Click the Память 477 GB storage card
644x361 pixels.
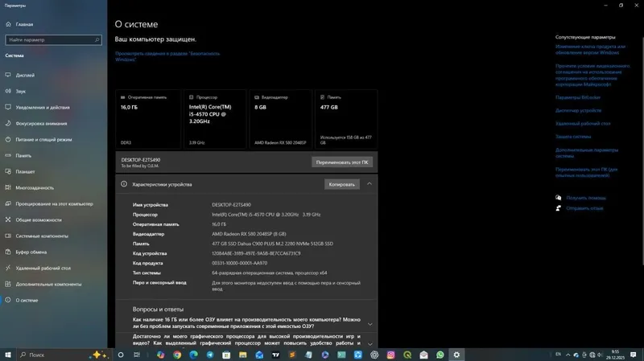tap(346, 119)
